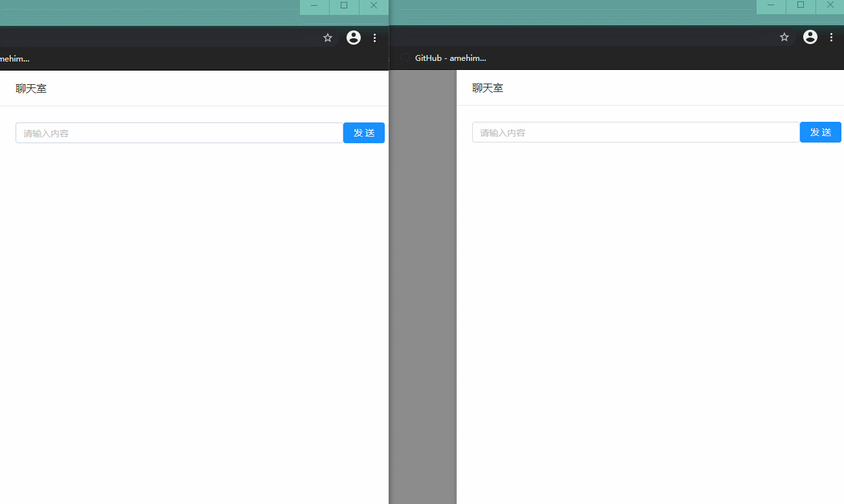Screen dimensions: 844x504
Task: Click the 聊天室 heading in left window
Action: click(x=31, y=88)
